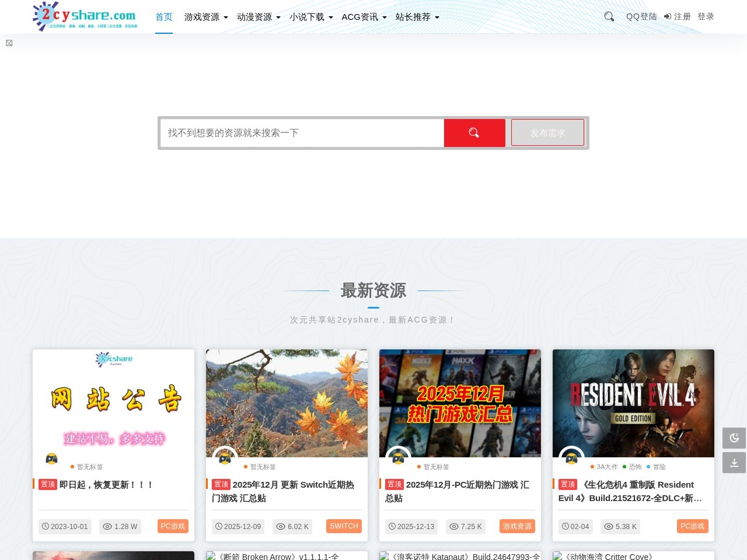This screenshot has width=747, height=560.
Task: Expand the 小说下载 dropdown menu
Action: tap(311, 17)
